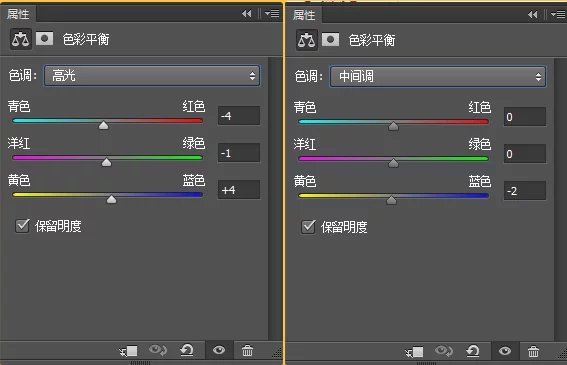
Task: Reset adjustment defaults in the left panel
Action: pyautogui.click(x=187, y=350)
